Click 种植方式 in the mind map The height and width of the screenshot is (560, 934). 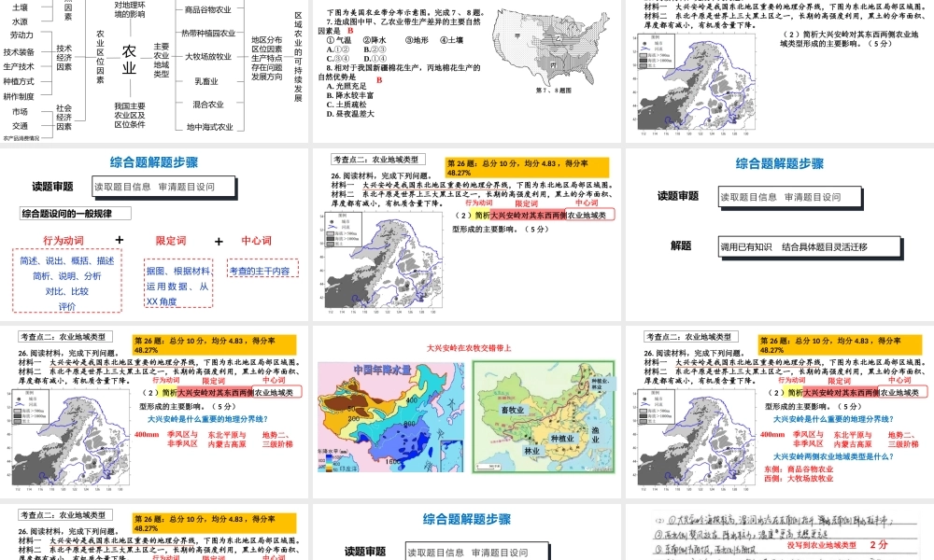19,81
